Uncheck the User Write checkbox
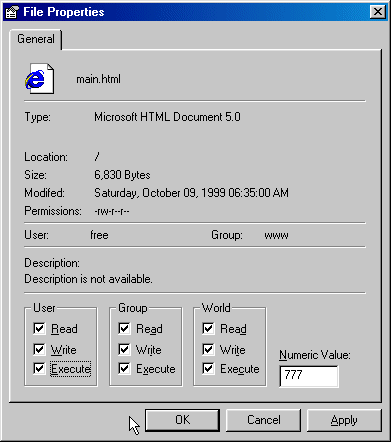 point(39,349)
